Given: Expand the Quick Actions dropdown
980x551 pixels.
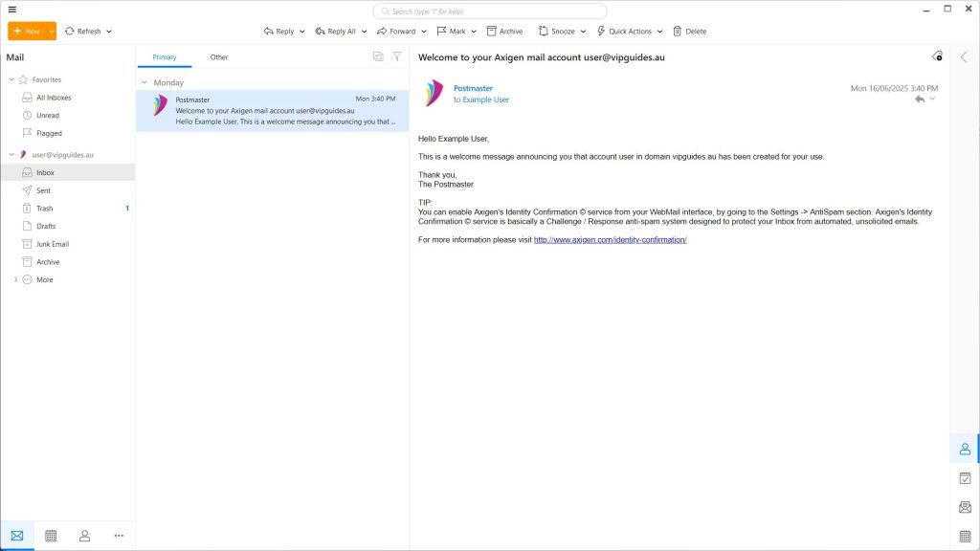Looking at the screenshot, I should coord(659,32).
